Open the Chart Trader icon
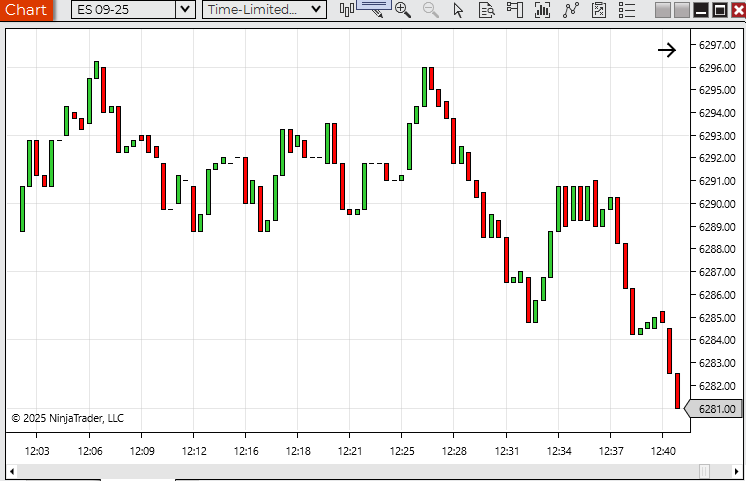This screenshot has height=481, width=746. [x=514, y=10]
